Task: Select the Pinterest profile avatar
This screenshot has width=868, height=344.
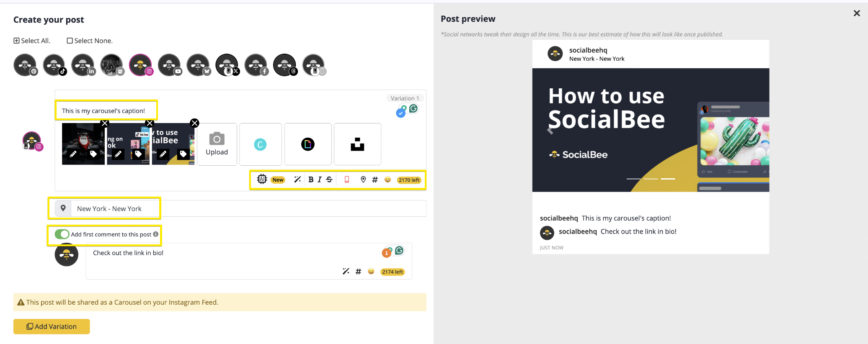Action: 25,65
